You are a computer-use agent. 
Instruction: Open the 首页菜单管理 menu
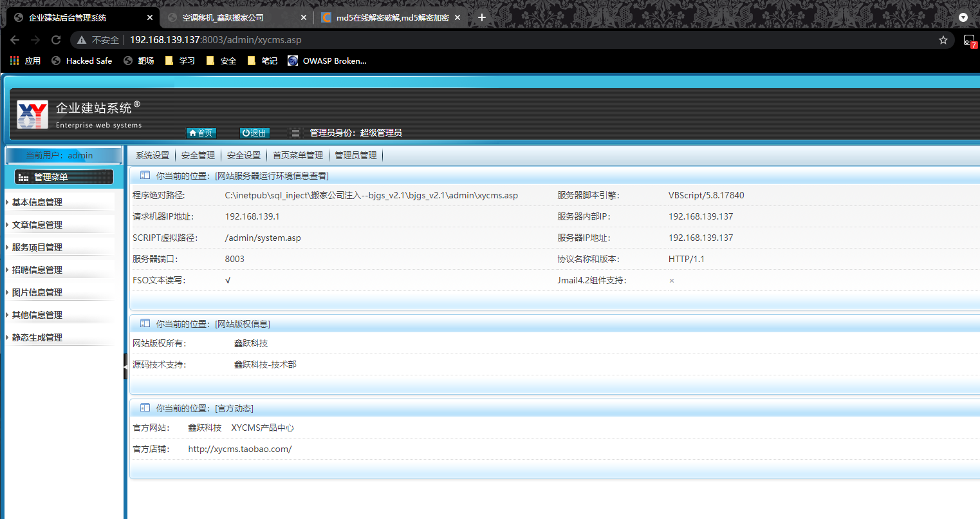(298, 155)
